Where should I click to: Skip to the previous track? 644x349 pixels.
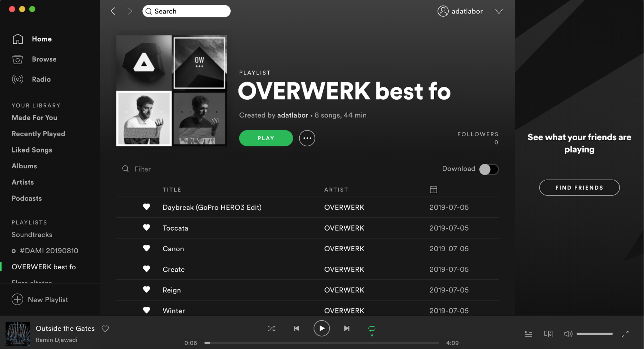pos(297,328)
